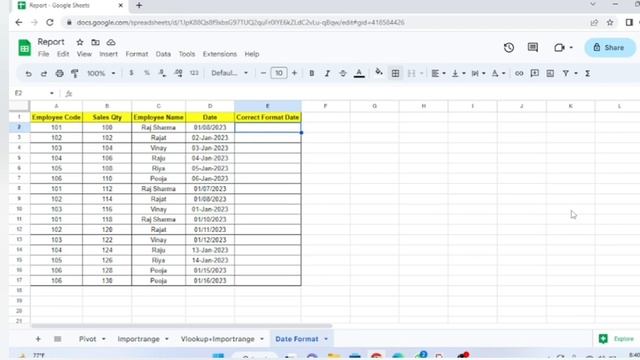Click the Merge cells icon
Viewport: 640px width, 360px height.
point(411,73)
